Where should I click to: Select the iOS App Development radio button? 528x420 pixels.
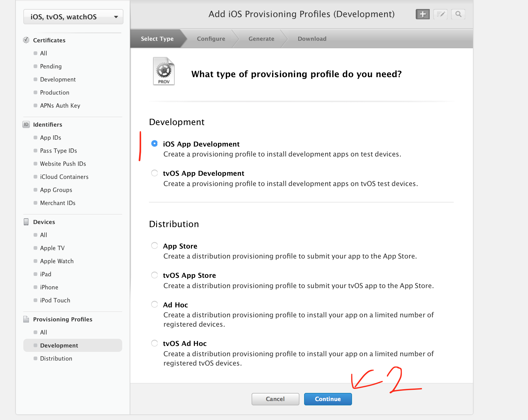tap(155, 143)
